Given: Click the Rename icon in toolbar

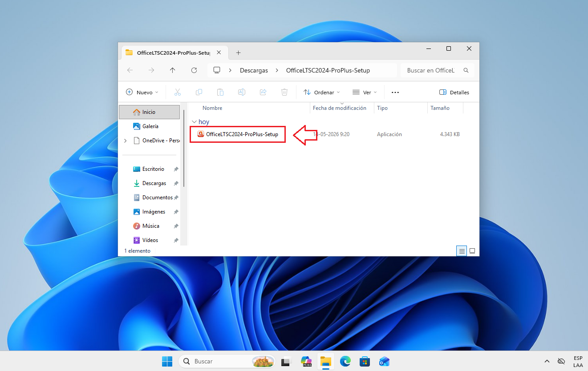Looking at the screenshot, I should coord(242,92).
